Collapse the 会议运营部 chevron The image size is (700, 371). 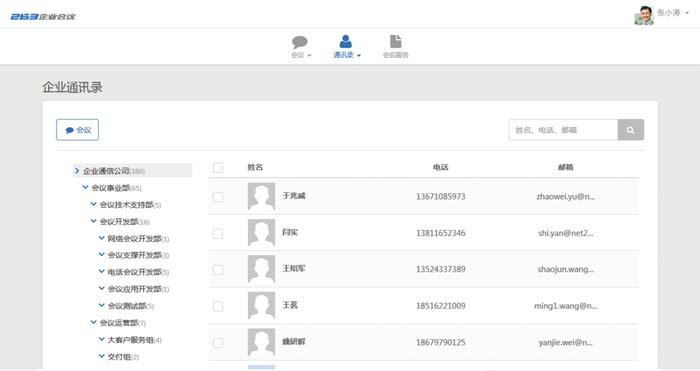[x=93, y=322]
